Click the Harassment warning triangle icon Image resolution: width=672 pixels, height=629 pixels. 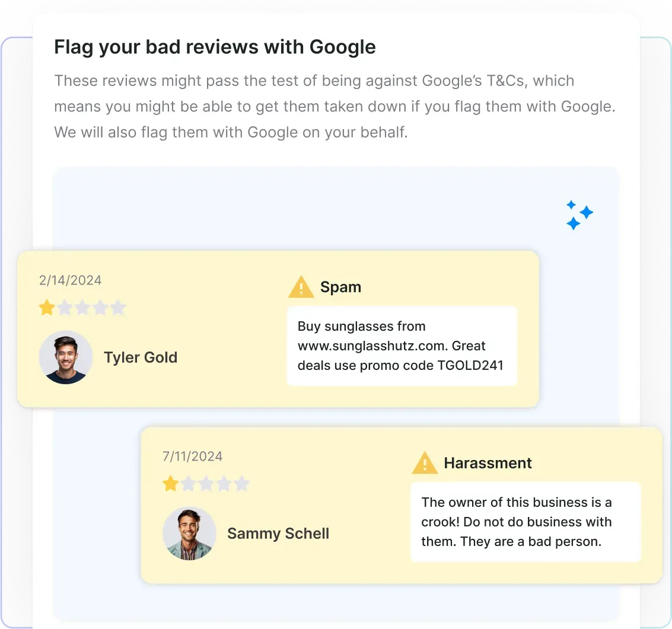click(x=424, y=463)
